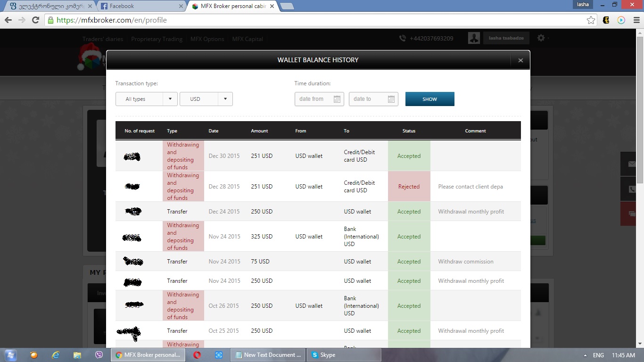Viewport: 644px width, 362px height.
Task: Open the All types transaction dropdown
Action: (147, 99)
